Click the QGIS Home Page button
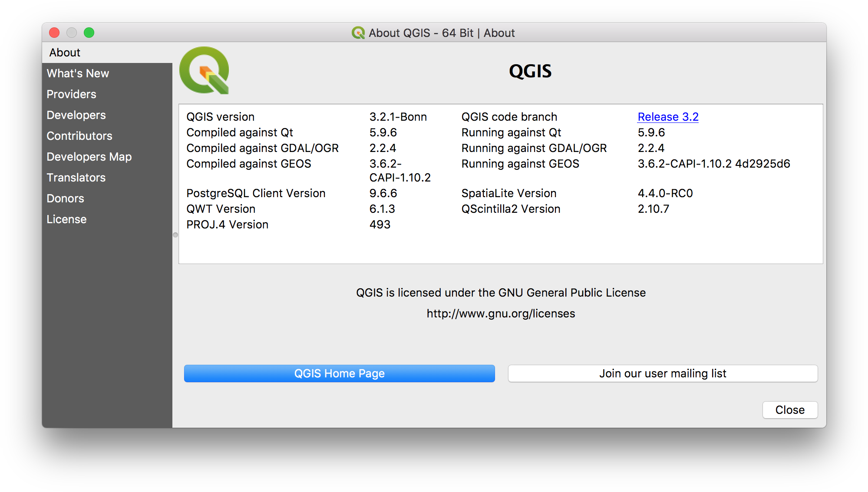The height and width of the screenshot is (492, 868). coord(339,373)
